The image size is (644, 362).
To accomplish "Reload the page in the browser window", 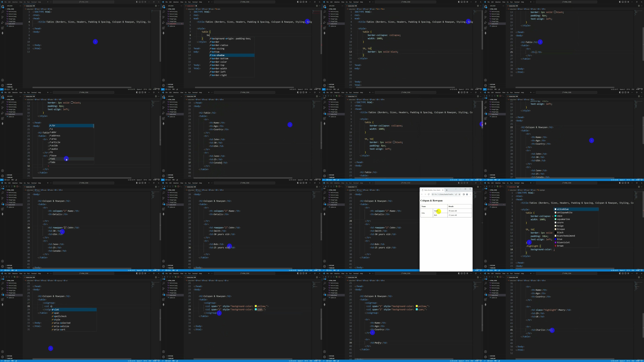I will coord(429,194).
